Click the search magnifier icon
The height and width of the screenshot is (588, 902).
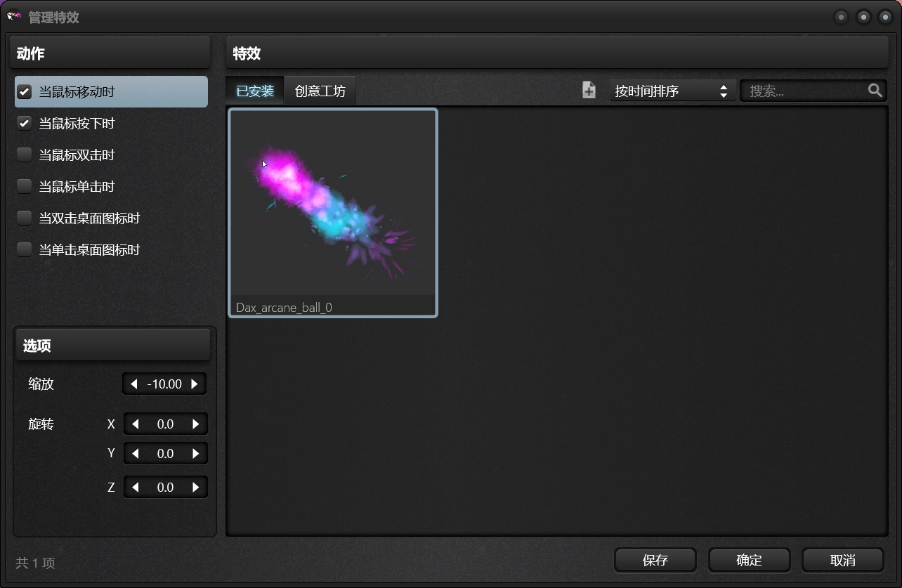875,90
